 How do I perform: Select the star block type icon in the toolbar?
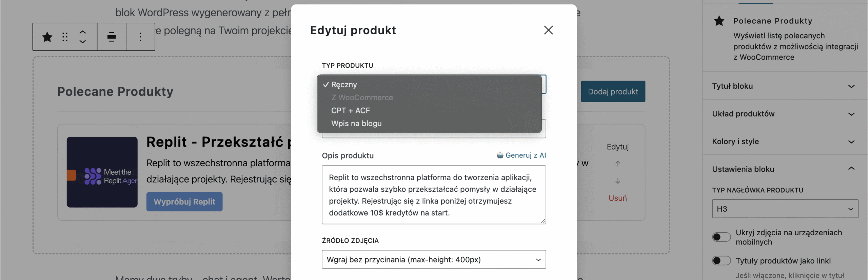[47, 37]
